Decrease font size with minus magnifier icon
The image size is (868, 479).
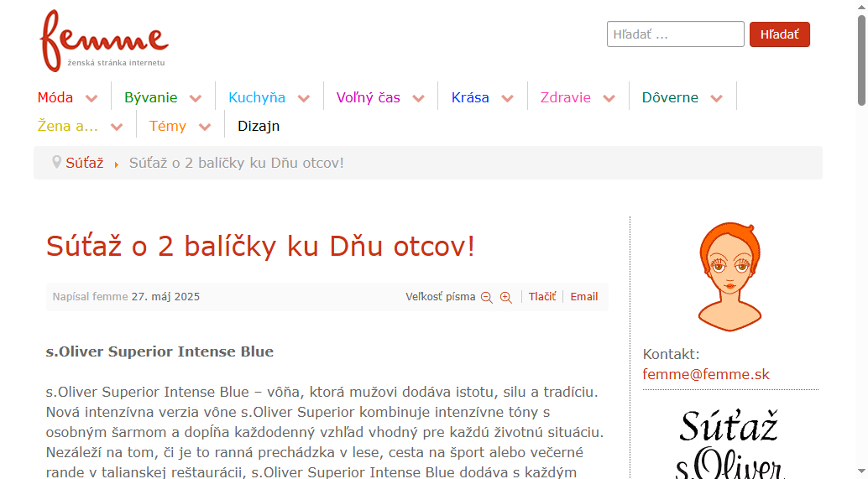[487, 298]
